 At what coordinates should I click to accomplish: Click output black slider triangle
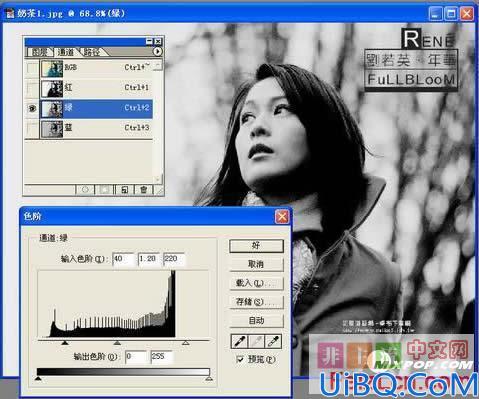coord(38,378)
